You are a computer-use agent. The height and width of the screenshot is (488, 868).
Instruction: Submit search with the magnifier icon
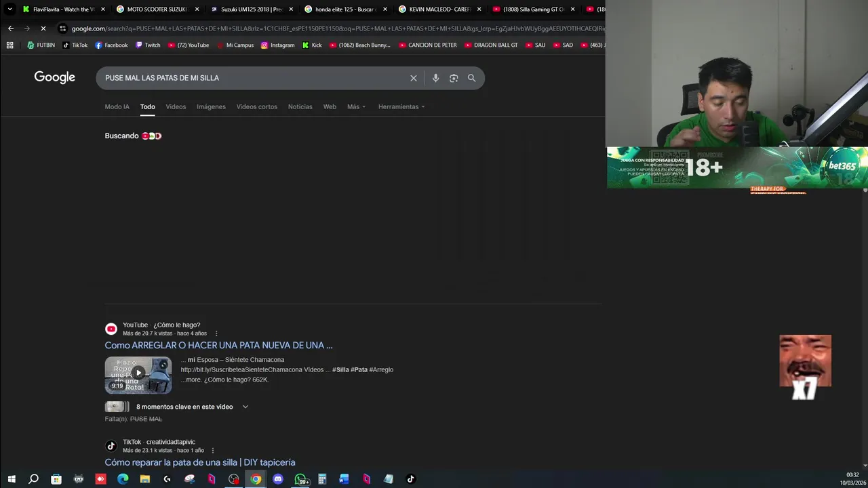tap(471, 78)
